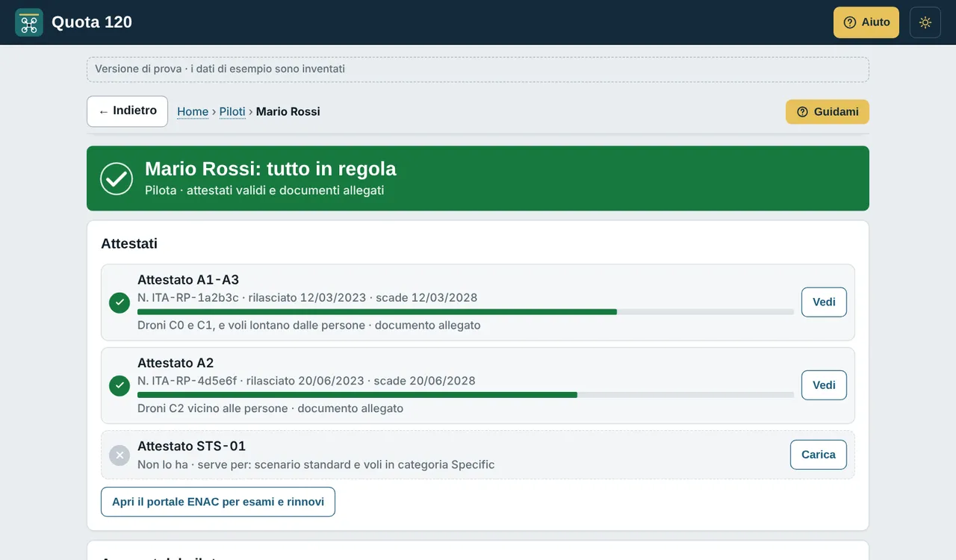
Task: Click the grey X icon for Attestato STS-01
Action: (x=119, y=455)
